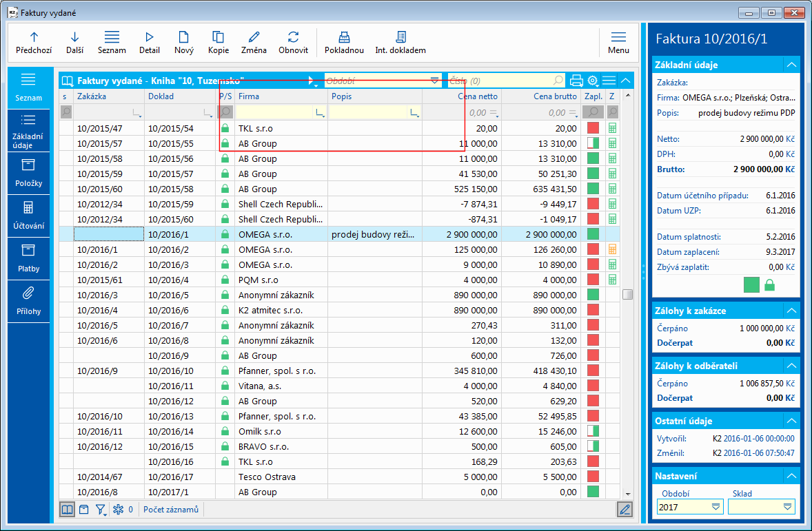This screenshot has width=812, height=531.
Task: Click the print icon in table header
Action: pyautogui.click(x=576, y=81)
